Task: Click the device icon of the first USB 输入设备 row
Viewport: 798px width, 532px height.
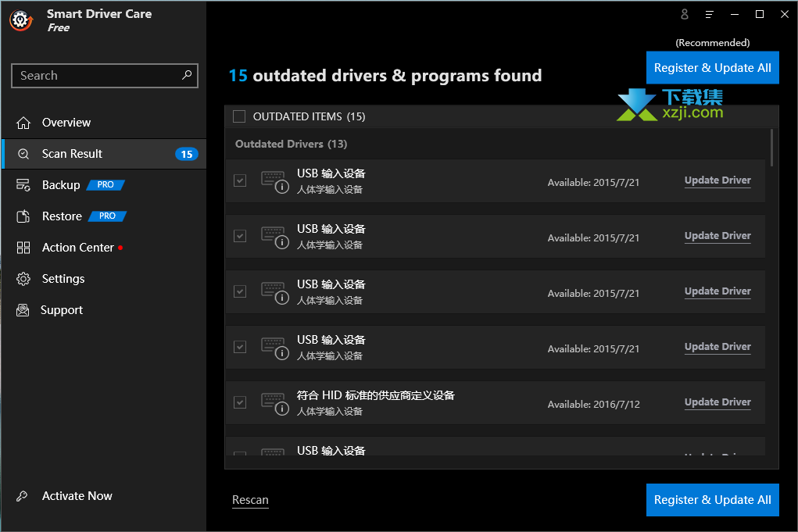Action: (x=274, y=181)
